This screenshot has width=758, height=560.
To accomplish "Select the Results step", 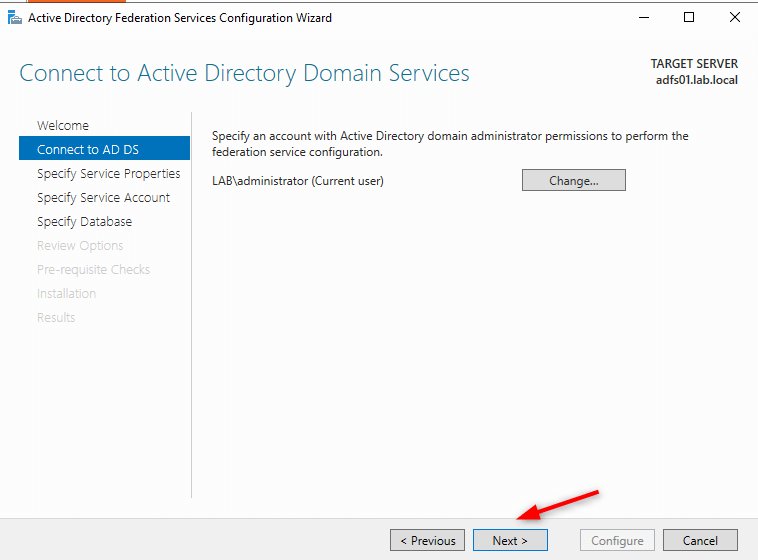I will [x=56, y=318].
